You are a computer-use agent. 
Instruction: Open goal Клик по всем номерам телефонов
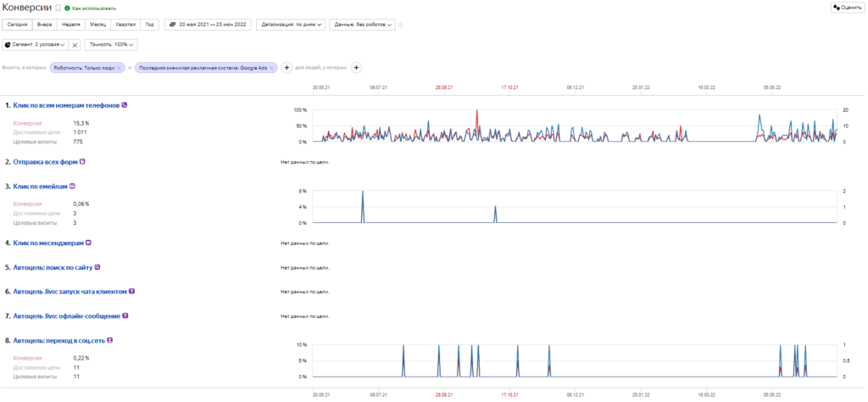[x=66, y=104]
